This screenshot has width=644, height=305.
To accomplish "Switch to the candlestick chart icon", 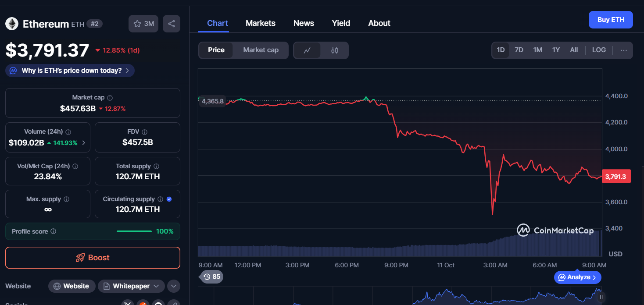I will tap(335, 50).
